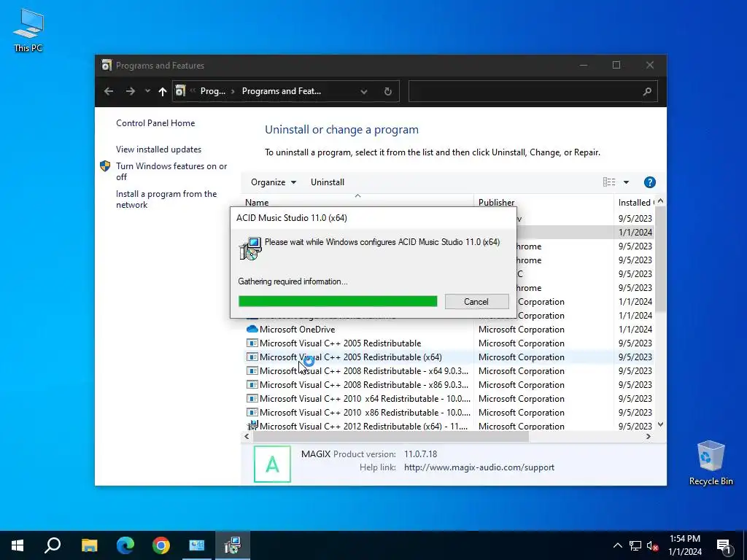Open Turn Windows features on or off

click(171, 171)
